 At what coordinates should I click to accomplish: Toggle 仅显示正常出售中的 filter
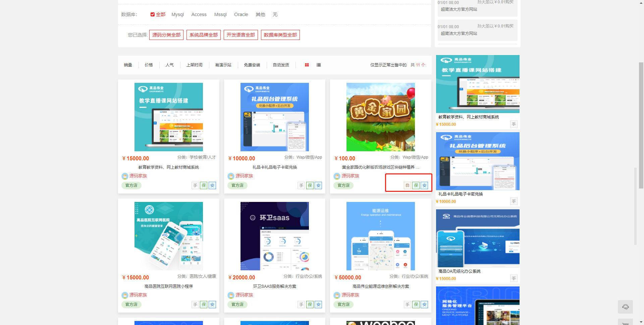point(388,65)
